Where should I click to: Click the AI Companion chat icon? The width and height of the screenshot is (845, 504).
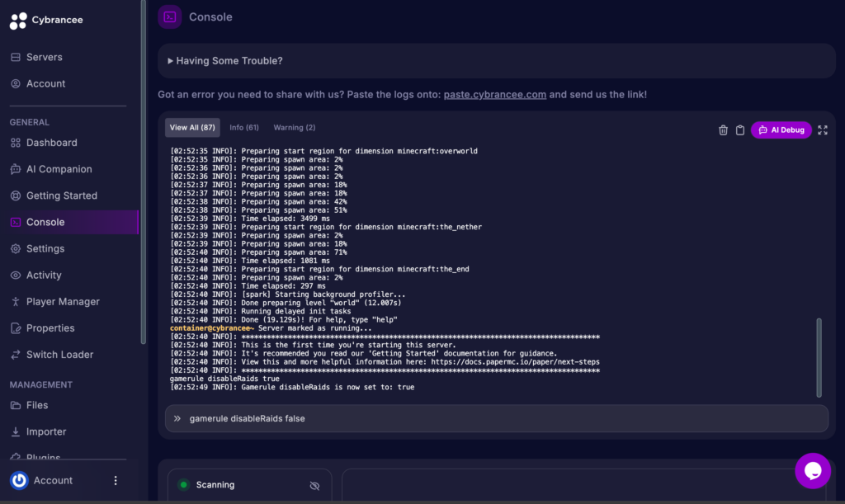pyautogui.click(x=16, y=169)
